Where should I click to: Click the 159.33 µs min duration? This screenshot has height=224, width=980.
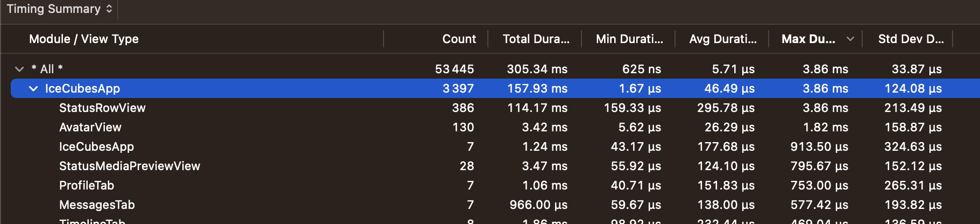(x=633, y=108)
